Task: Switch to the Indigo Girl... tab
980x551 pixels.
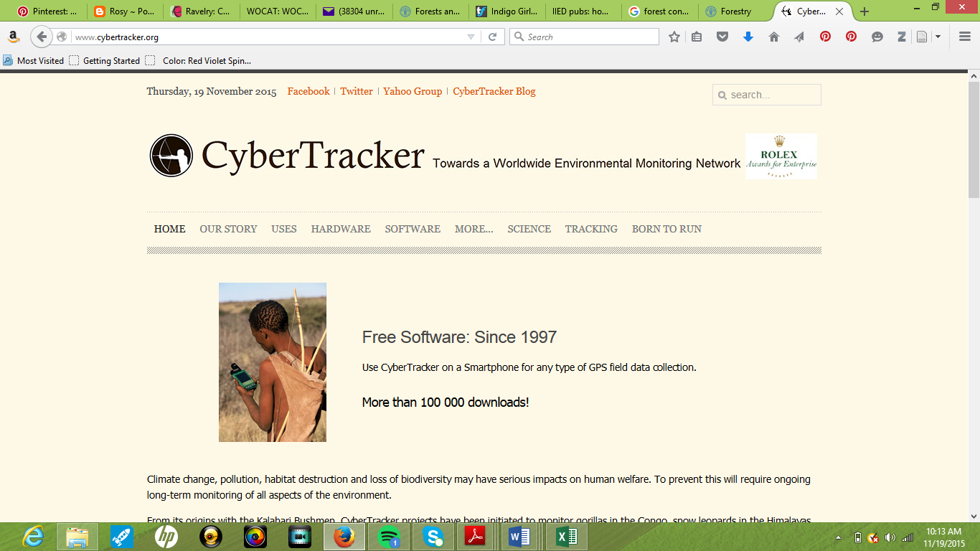Action: (506, 11)
